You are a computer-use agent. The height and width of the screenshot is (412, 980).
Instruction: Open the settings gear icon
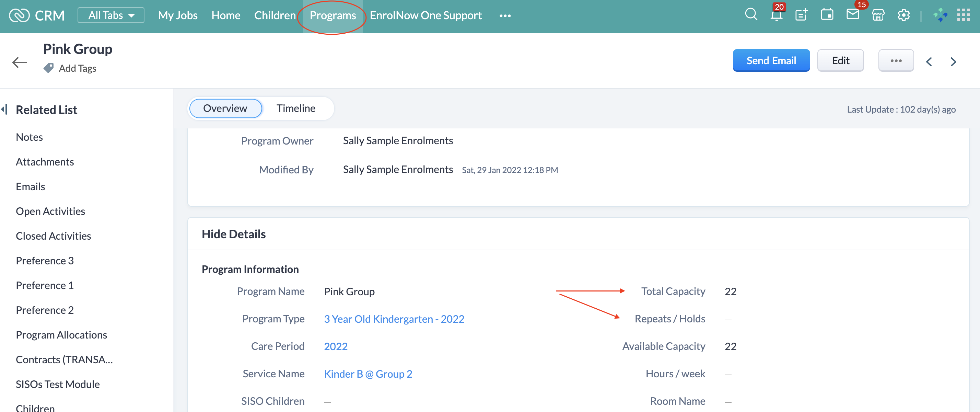click(x=903, y=15)
